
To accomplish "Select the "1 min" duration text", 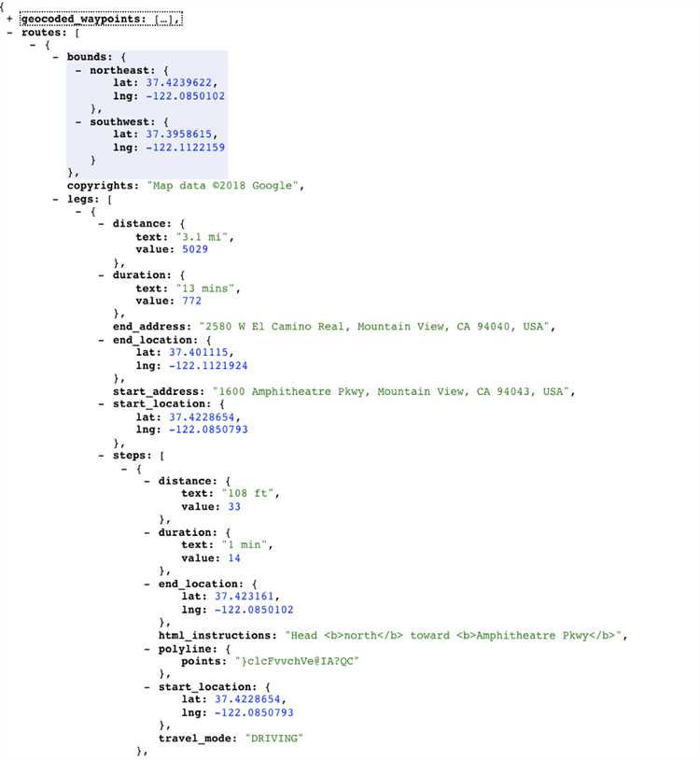I will pyautogui.click(x=245, y=545).
